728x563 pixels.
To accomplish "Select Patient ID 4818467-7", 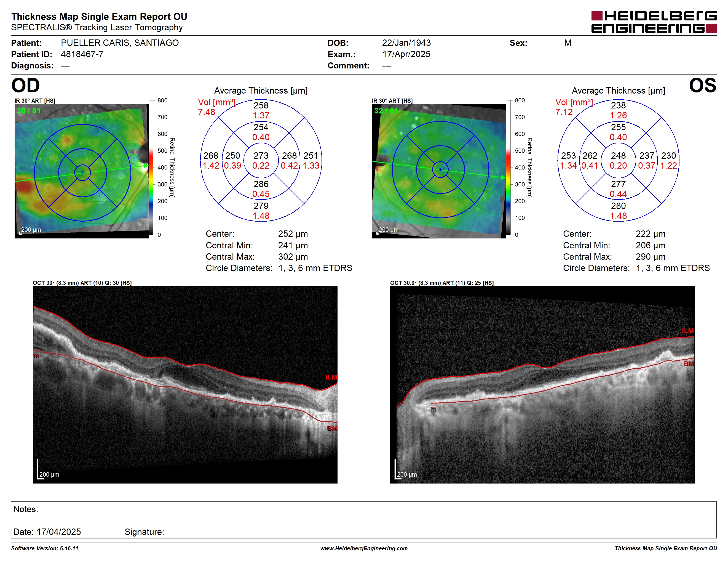I will coord(82,54).
